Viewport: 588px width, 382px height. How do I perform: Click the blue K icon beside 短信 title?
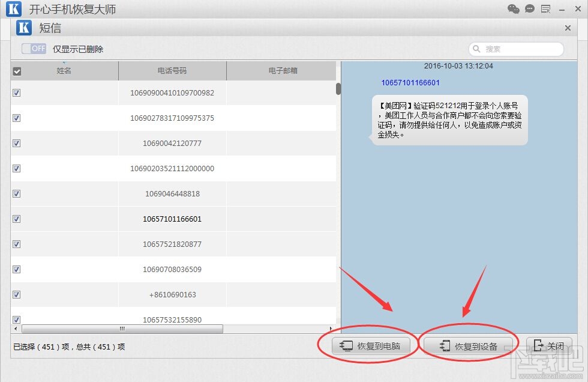coord(23,28)
